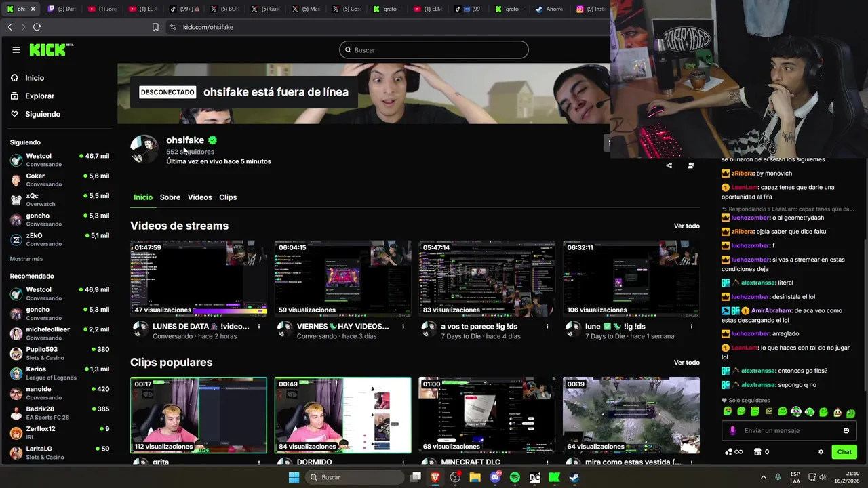The image size is (868, 488).
Task: Open Steam from the taskbar
Action: (x=574, y=477)
